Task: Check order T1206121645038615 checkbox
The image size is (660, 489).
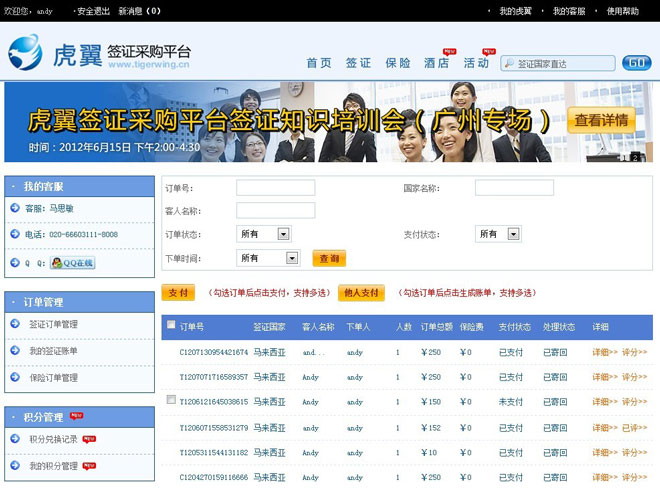Action: [x=171, y=399]
